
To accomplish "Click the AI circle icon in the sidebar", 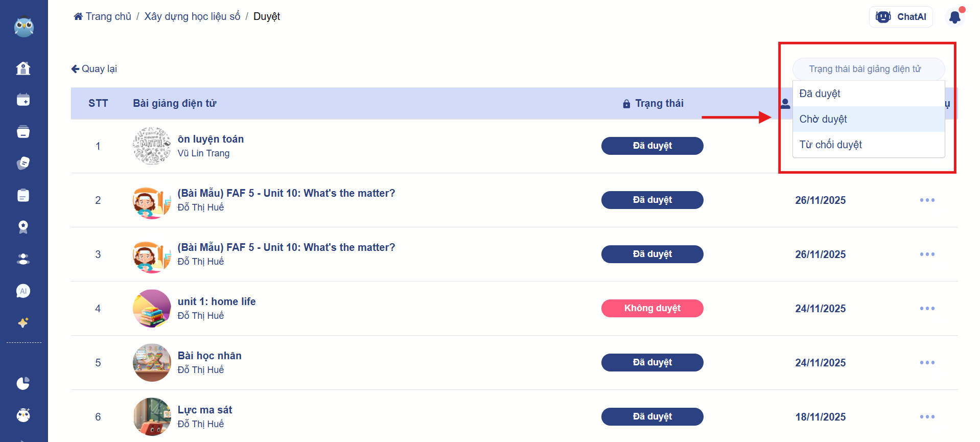I will coord(23,291).
